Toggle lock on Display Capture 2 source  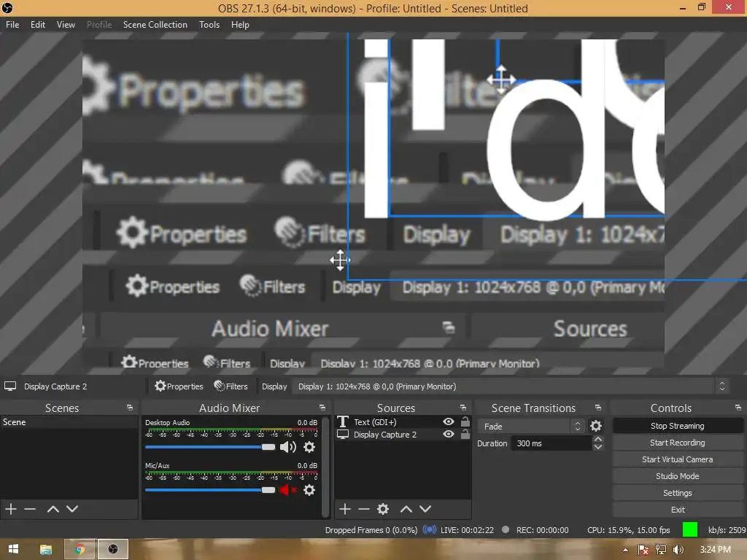point(465,434)
